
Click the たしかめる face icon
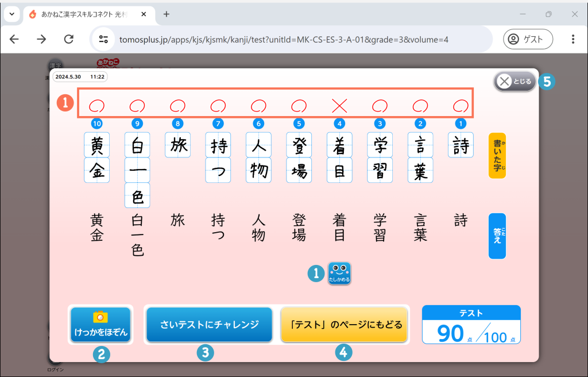tap(339, 273)
